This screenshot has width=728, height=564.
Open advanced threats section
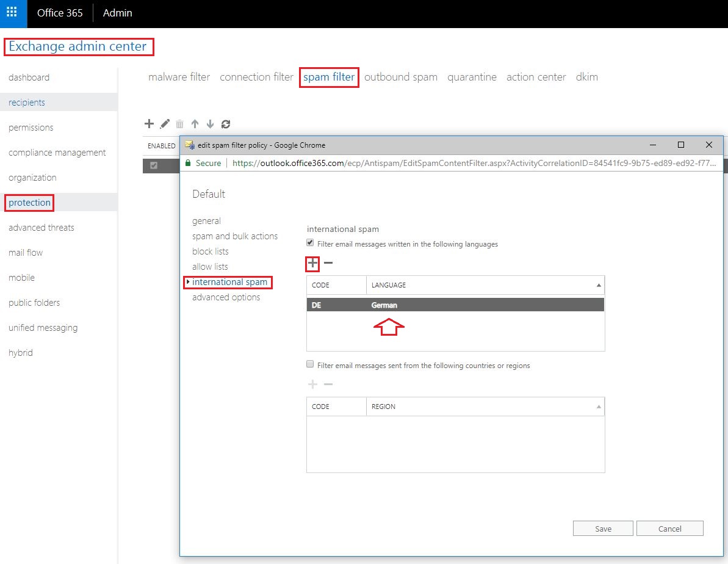click(41, 228)
